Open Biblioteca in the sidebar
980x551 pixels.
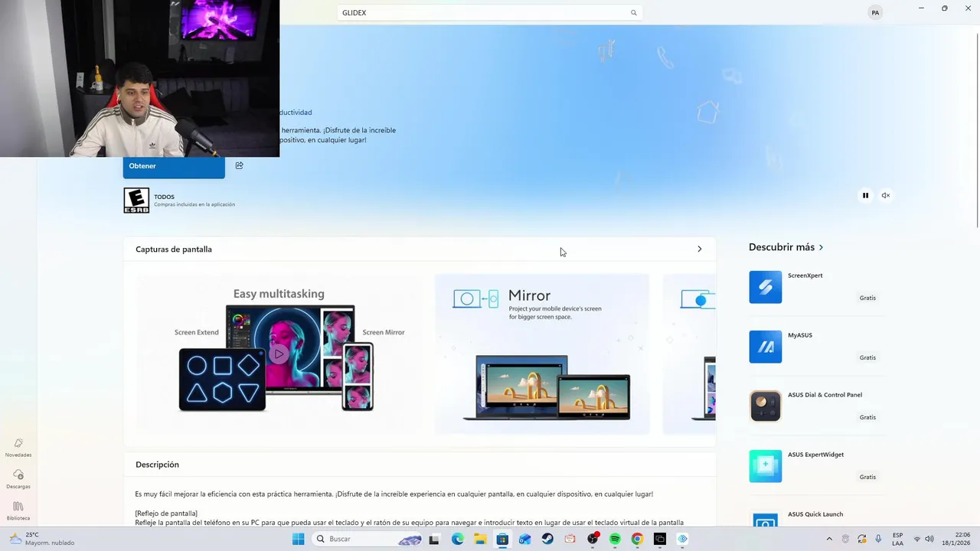point(18,511)
